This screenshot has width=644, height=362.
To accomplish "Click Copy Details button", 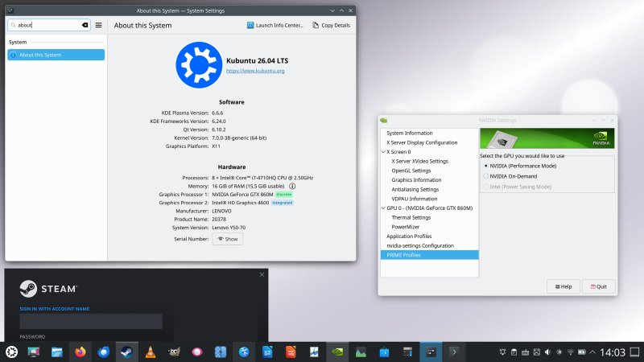I will coord(331,25).
